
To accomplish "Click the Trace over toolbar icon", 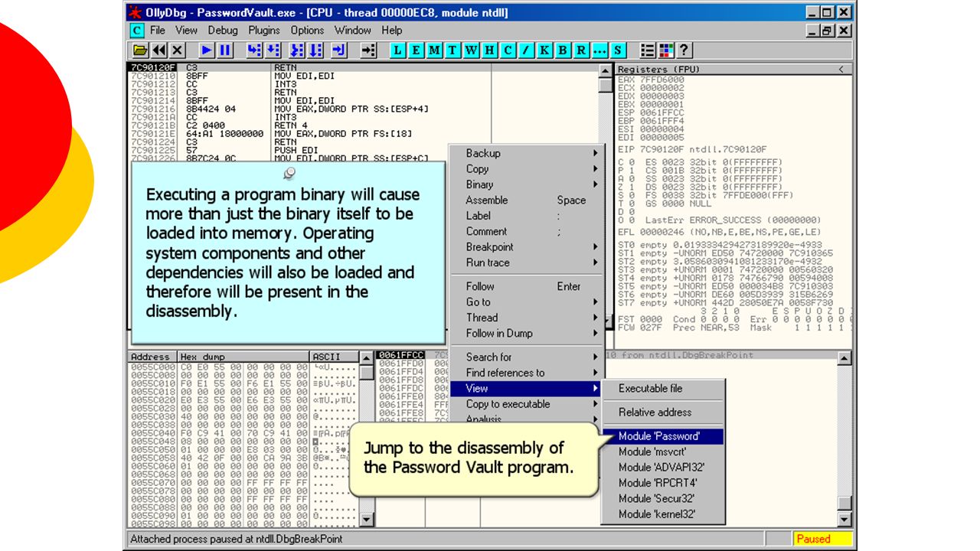I will [315, 50].
